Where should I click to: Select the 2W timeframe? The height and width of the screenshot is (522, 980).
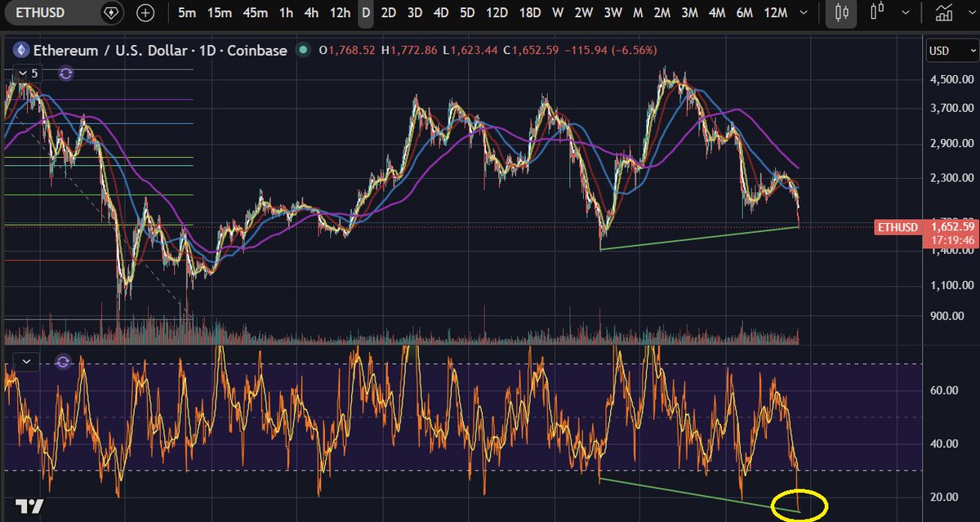tap(583, 13)
